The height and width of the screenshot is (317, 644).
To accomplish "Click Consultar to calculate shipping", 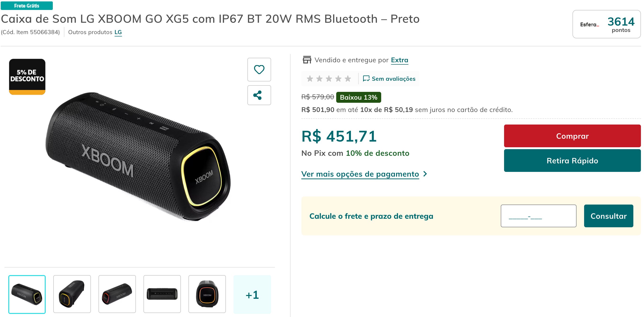I will pos(608,216).
